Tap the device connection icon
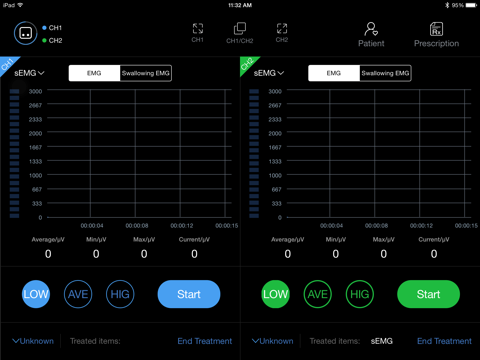 25,33
